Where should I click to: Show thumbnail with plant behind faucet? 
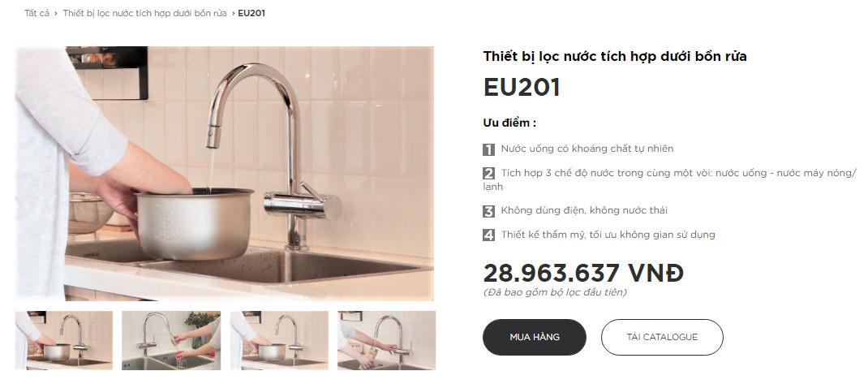[170, 340]
